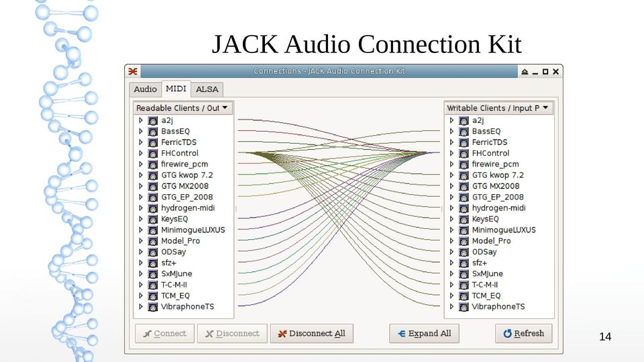Open Writable Clients / Input header dropdown
Viewport: 644px width, 362px height.
498,108
